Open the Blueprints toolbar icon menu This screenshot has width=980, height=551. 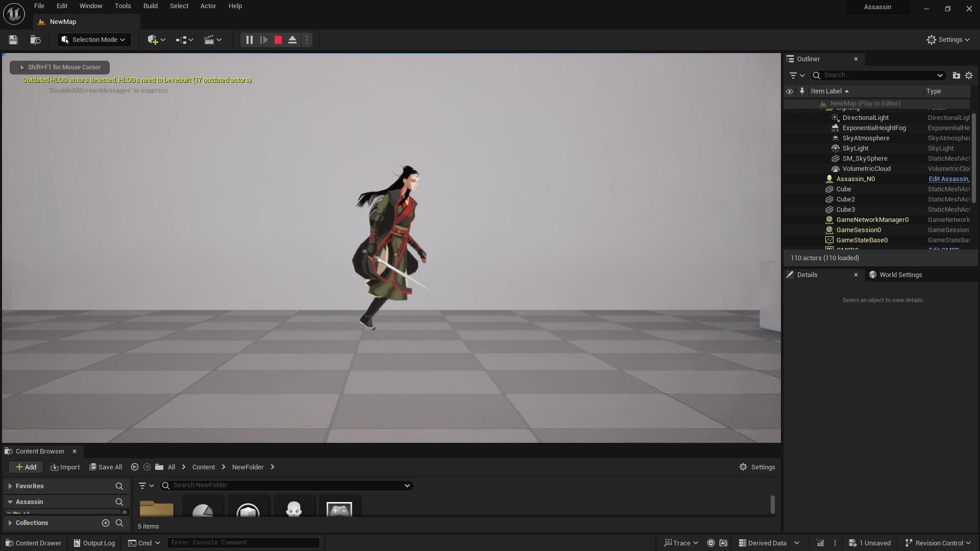184,40
